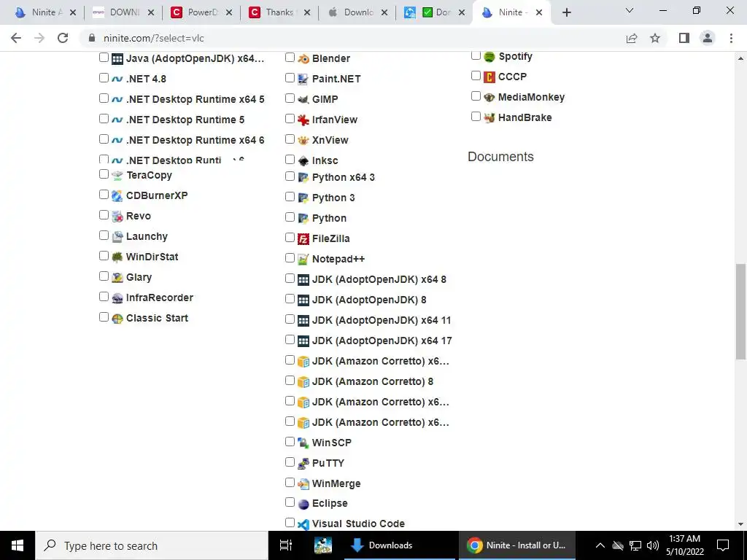Click the page vertical scrollbar thumb
Image resolution: width=747 pixels, height=560 pixels.
(740, 311)
